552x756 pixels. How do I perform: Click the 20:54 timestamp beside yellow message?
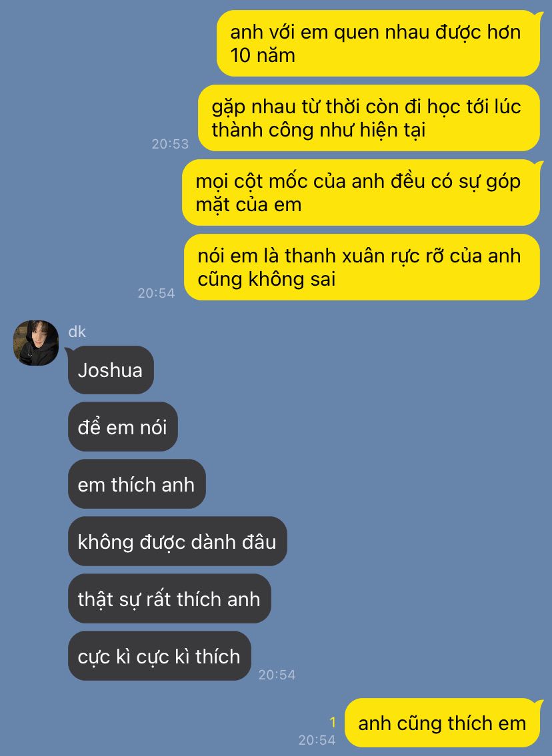coord(156,293)
